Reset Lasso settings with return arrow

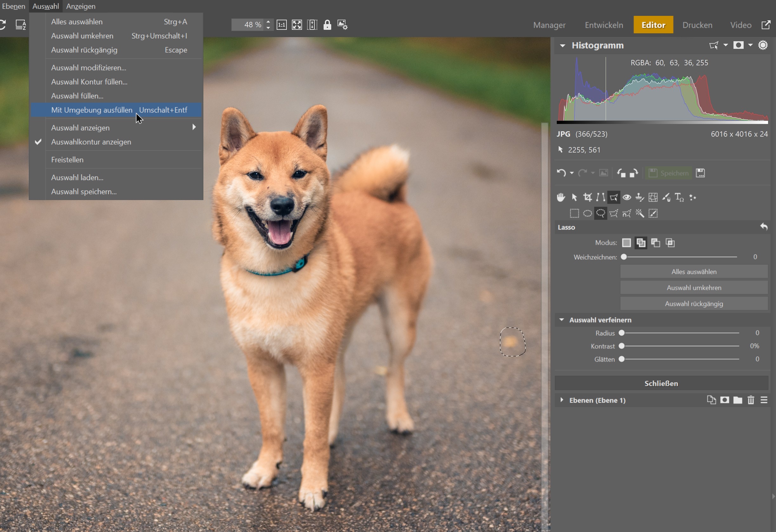click(x=764, y=227)
